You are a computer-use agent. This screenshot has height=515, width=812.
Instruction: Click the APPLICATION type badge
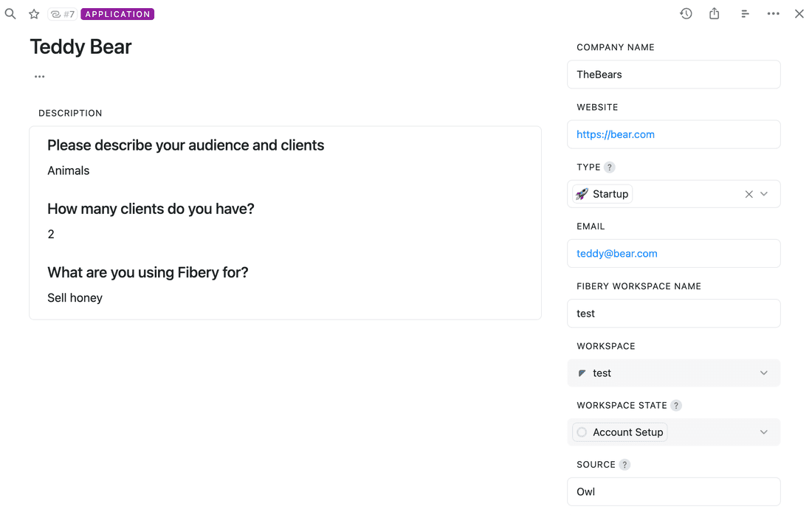(117, 13)
